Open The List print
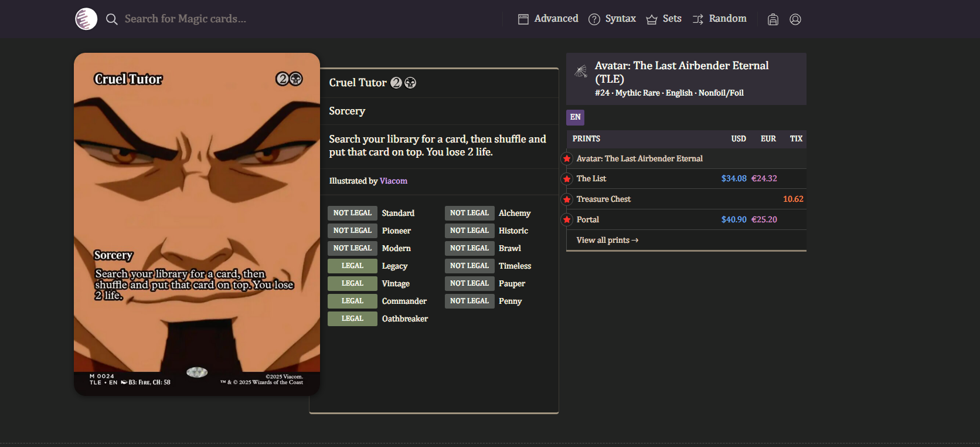 pos(686,178)
